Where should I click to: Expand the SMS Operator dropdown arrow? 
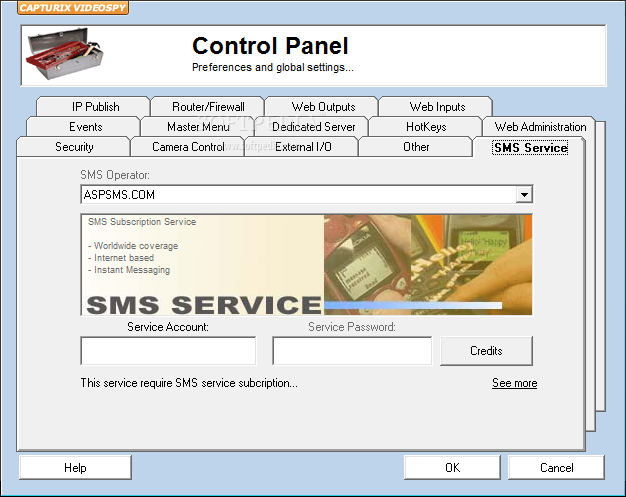524,195
